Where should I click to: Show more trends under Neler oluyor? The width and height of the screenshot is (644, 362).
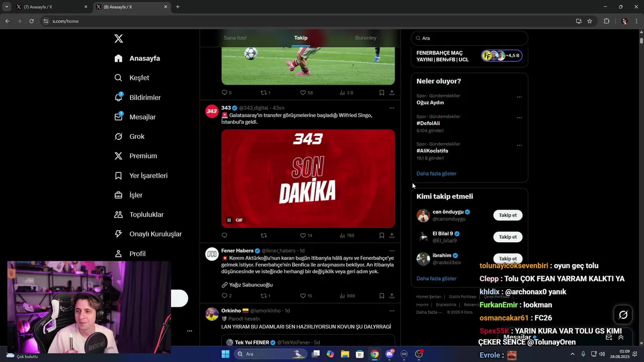[436, 173]
